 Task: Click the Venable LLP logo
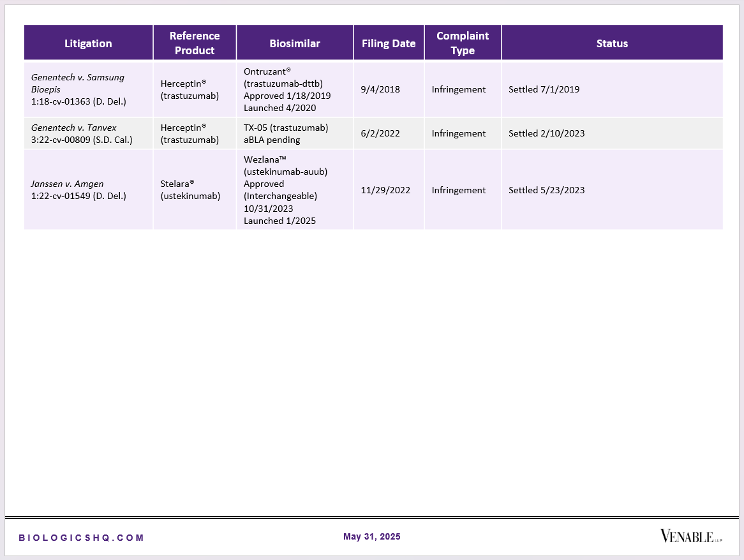tap(691, 536)
